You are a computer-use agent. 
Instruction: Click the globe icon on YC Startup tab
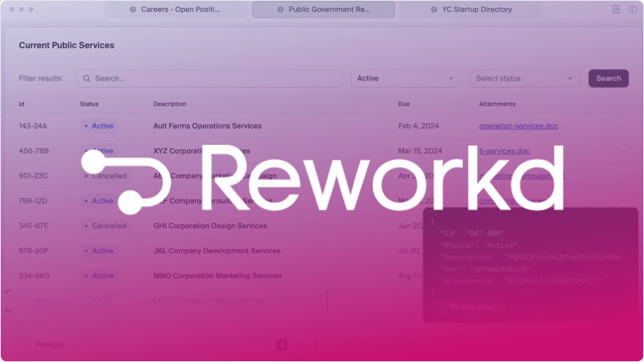coord(434,10)
